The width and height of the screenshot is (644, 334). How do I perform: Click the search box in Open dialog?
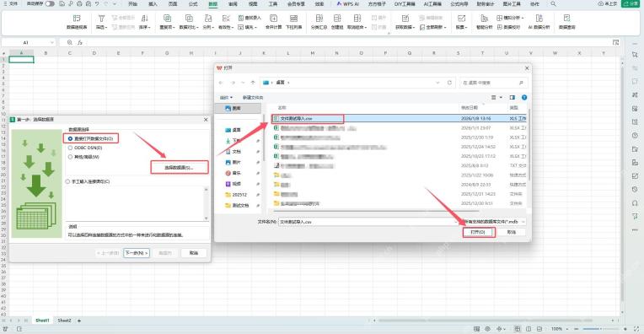coord(493,83)
